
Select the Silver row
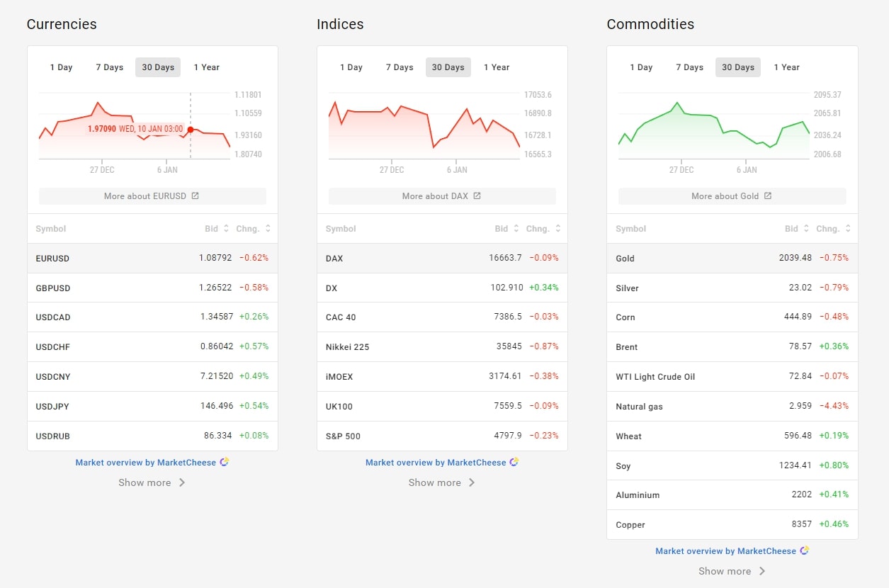[732, 288]
